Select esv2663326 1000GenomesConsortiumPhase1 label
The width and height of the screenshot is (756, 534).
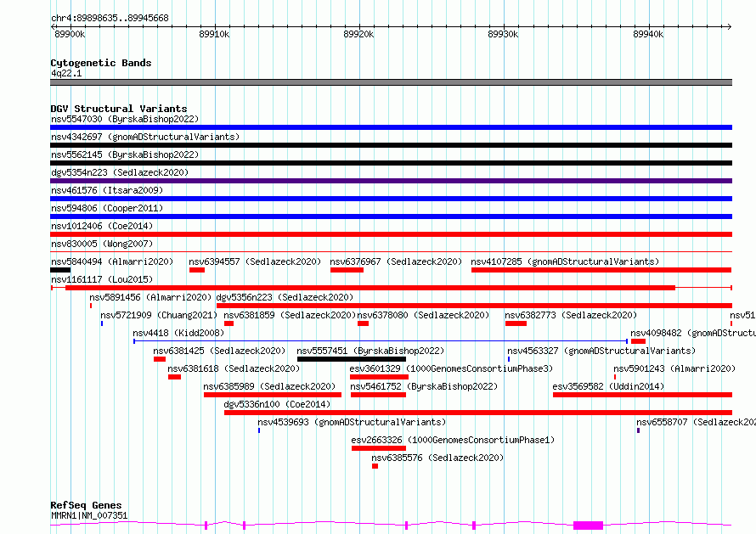pos(453,440)
